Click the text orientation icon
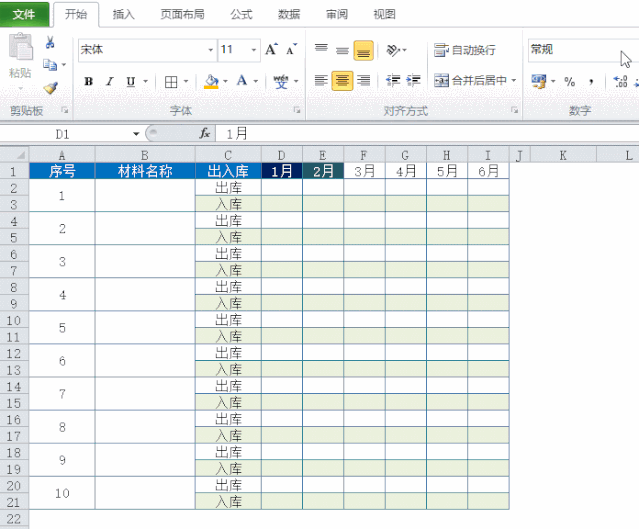 coord(392,50)
